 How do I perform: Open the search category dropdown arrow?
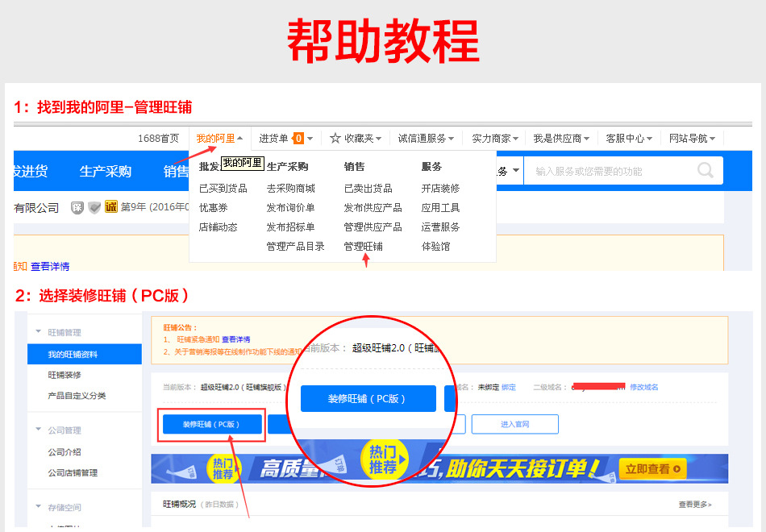click(x=516, y=171)
